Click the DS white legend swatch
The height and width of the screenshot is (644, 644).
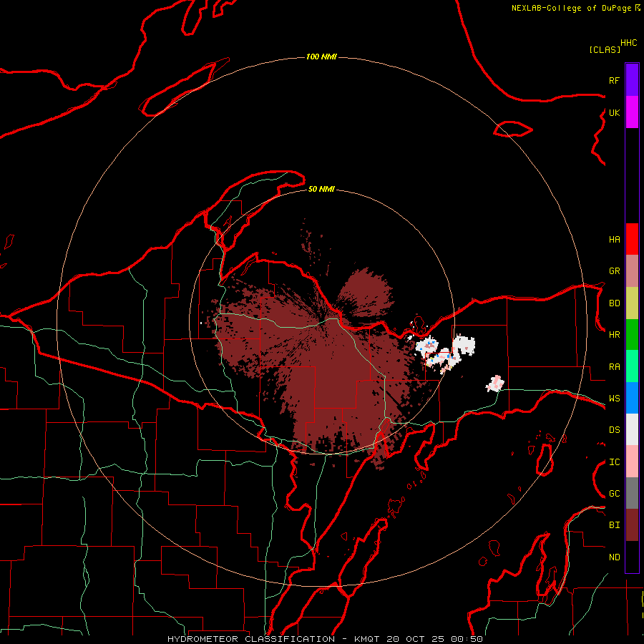632,429
